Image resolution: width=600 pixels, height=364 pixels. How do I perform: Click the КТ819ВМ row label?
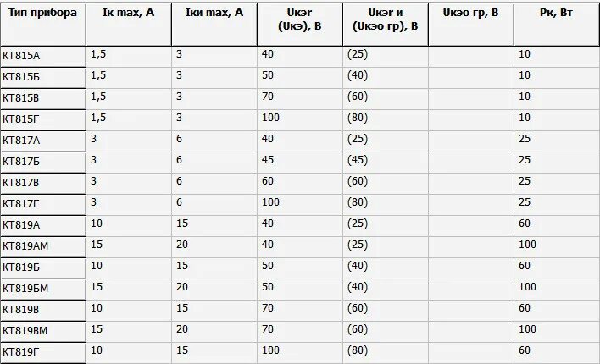pyautogui.click(x=42, y=332)
